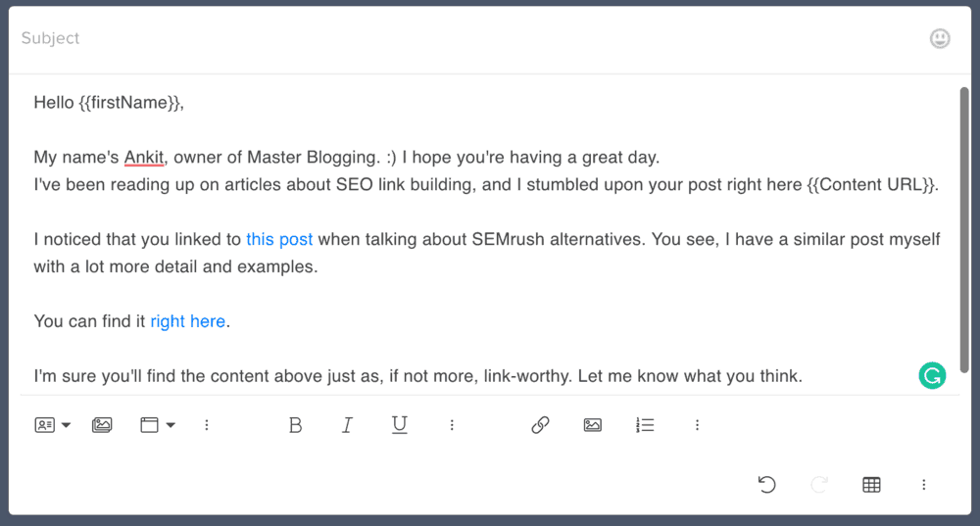Open the emoji picker in subject line
The width and height of the screenshot is (980, 526).
tap(940, 39)
